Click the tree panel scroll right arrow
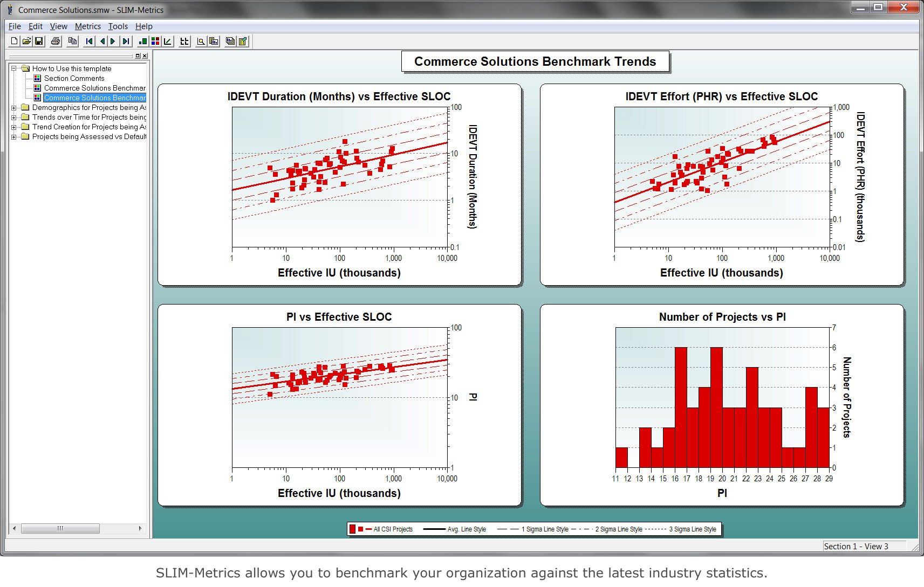The image size is (924, 587). pos(140,528)
